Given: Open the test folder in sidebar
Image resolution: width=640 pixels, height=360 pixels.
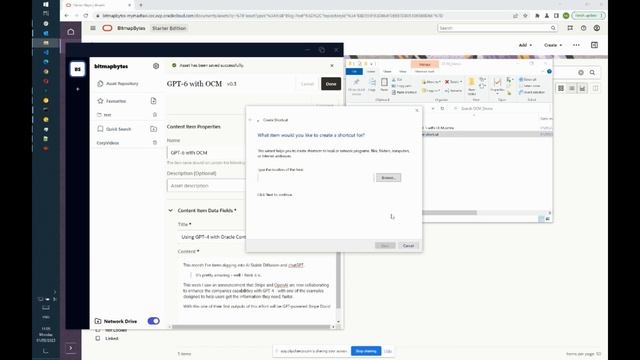Looking at the screenshot, I should (x=104, y=115).
